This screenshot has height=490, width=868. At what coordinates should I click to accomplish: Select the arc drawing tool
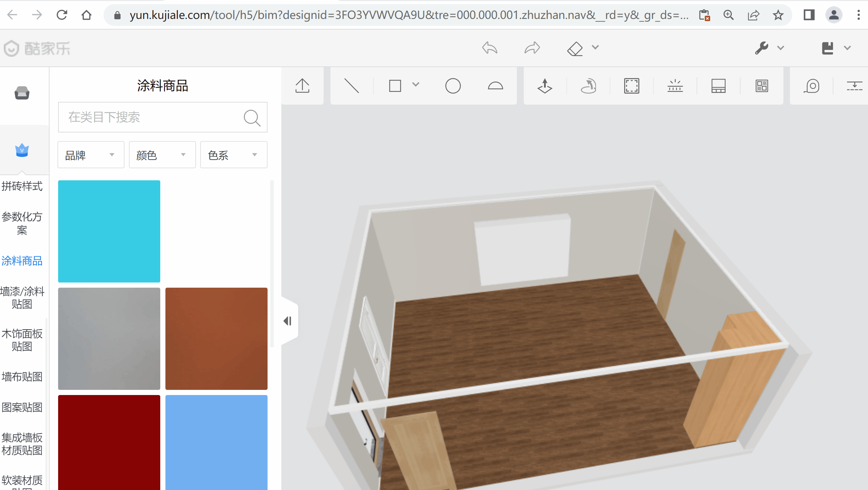coord(495,86)
